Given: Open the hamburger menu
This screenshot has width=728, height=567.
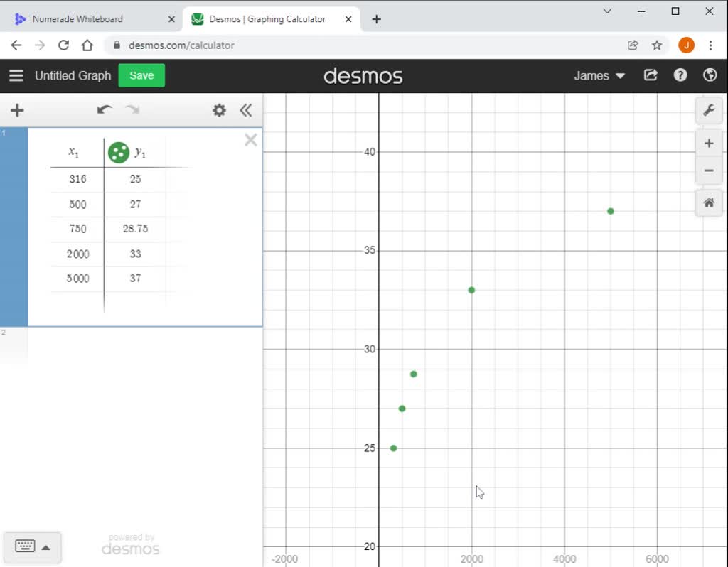Looking at the screenshot, I should coord(16,75).
